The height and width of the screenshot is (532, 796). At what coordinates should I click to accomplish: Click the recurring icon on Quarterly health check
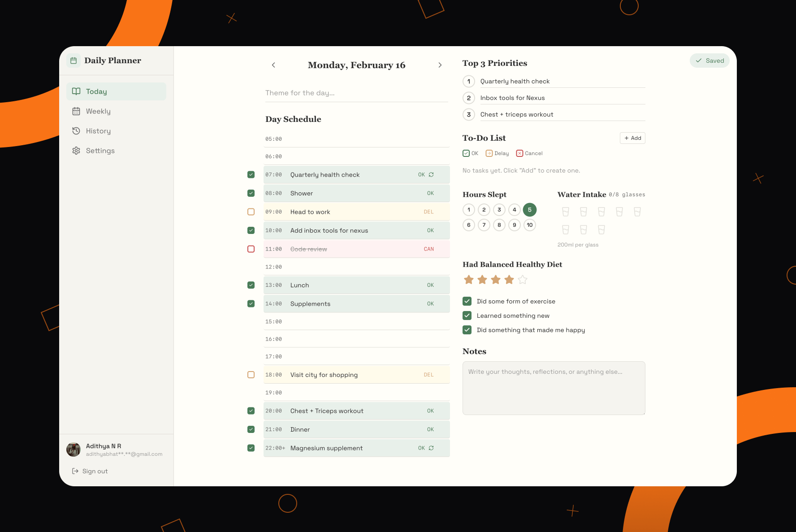pos(431,175)
